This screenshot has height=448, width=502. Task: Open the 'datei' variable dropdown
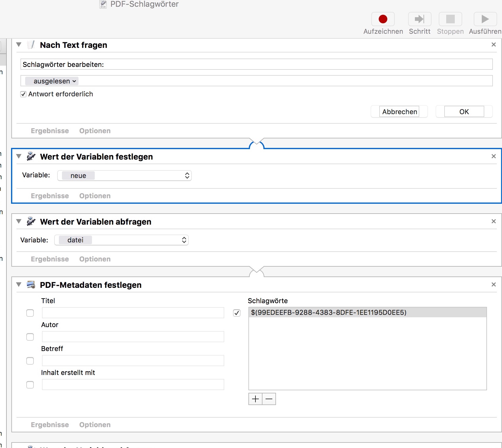121,240
